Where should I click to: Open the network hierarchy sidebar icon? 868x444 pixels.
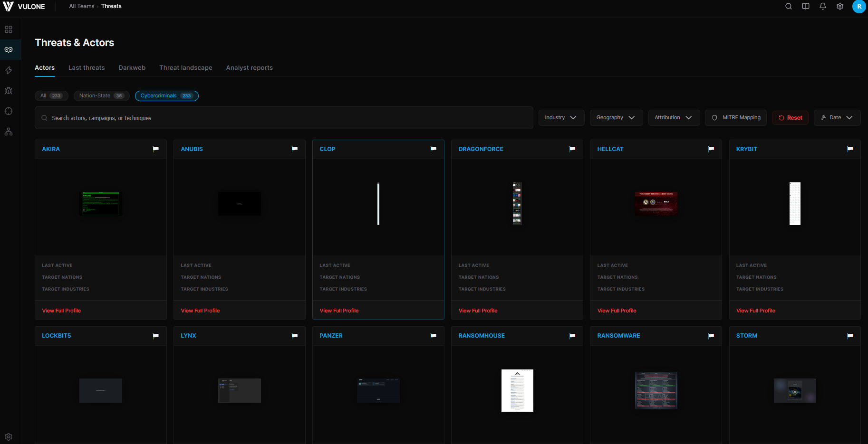[9, 132]
